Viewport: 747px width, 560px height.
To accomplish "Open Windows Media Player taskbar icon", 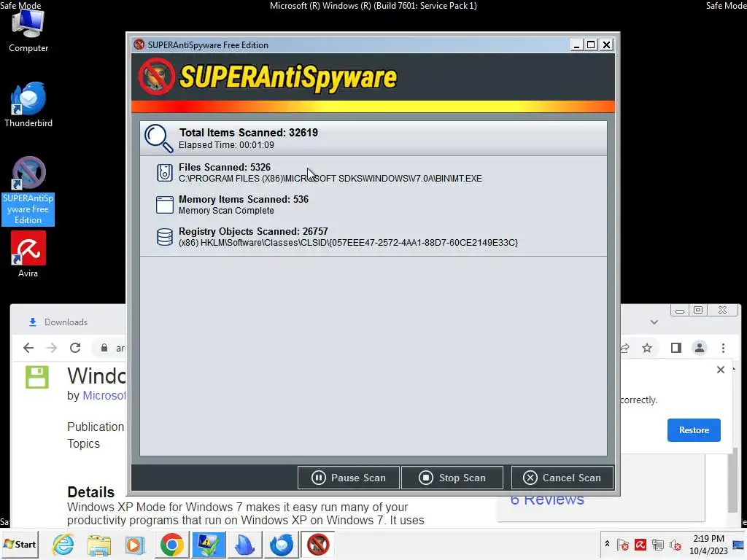I will point(135,545).
